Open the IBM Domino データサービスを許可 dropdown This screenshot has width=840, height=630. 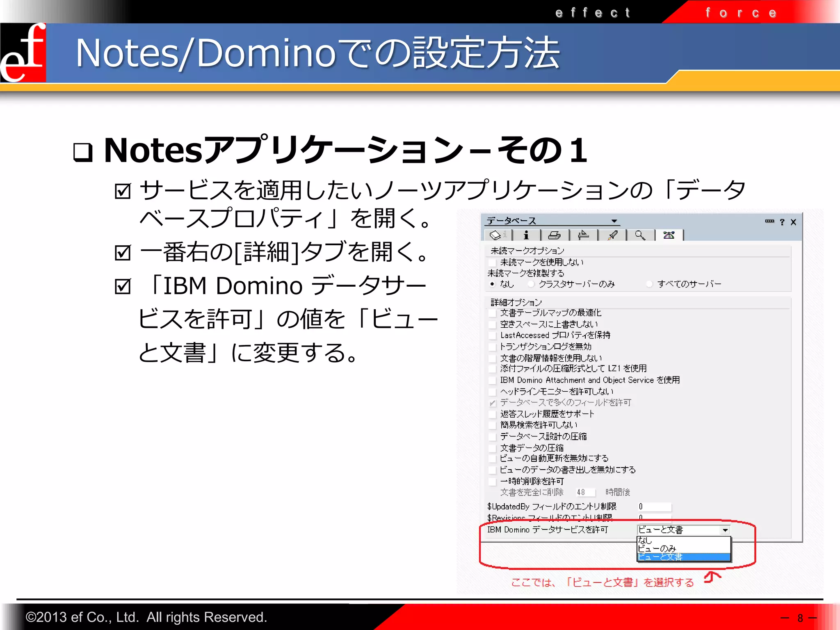coord(725,530)
